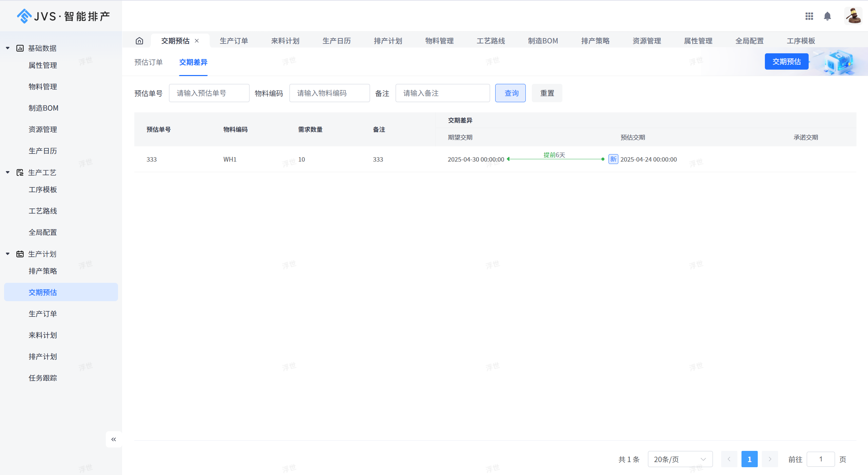The height and width of the screenshot is (475, 868).
Task: Close the 交期预估 tab
Action: tap(197, 41)
